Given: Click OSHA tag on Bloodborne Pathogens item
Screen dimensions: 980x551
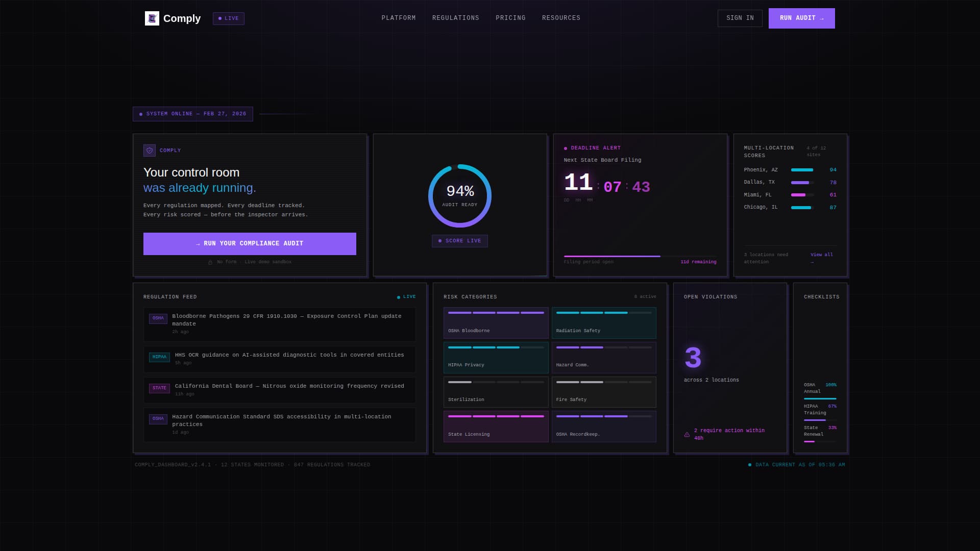Looking at the screenshot, I should [158, 318].
